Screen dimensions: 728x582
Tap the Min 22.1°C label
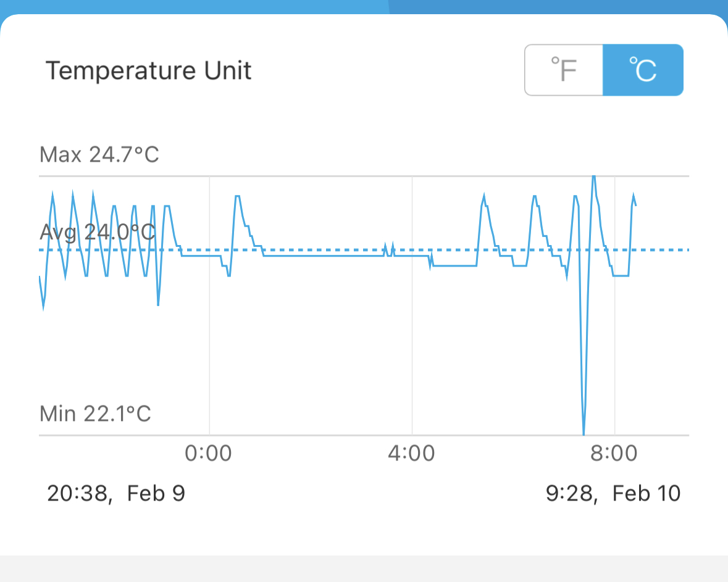tap(95, 413)
